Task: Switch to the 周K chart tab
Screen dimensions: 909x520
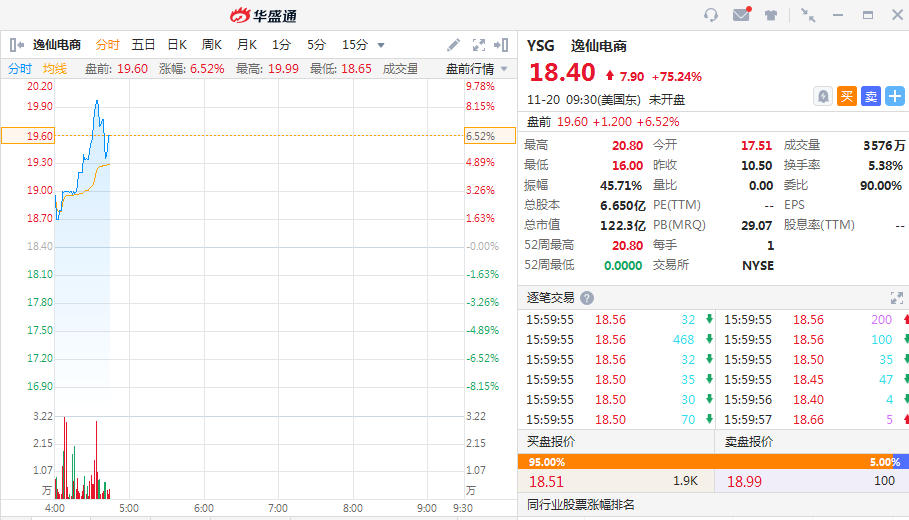Action: click(212, 45)
